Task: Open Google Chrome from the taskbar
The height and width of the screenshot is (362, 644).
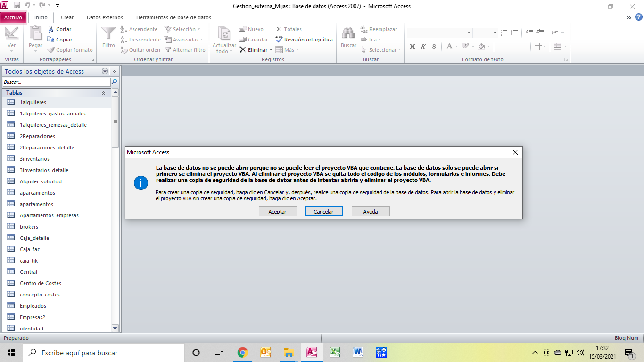Action: (x=243, y=352)
